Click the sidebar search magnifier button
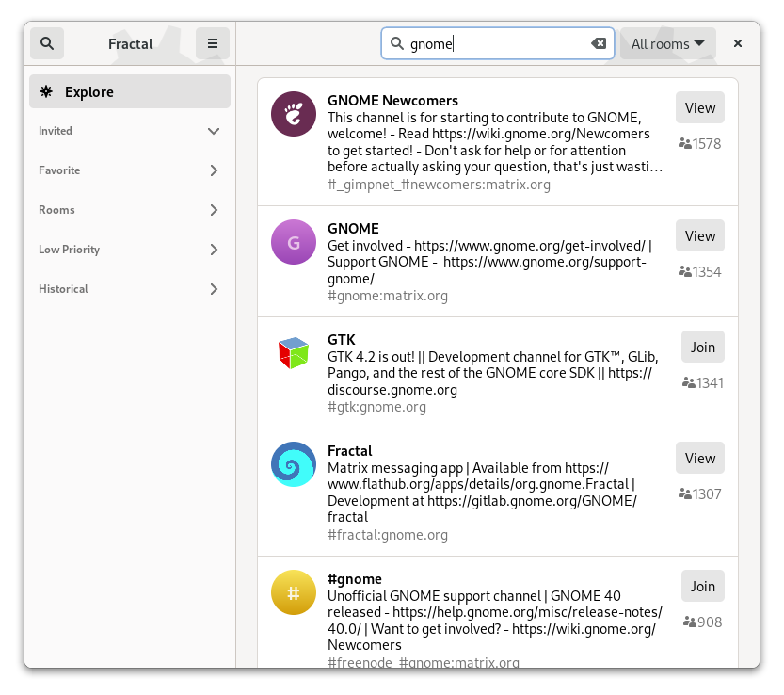784x695 pixels. pyautogui.click(x=47, y=43)
